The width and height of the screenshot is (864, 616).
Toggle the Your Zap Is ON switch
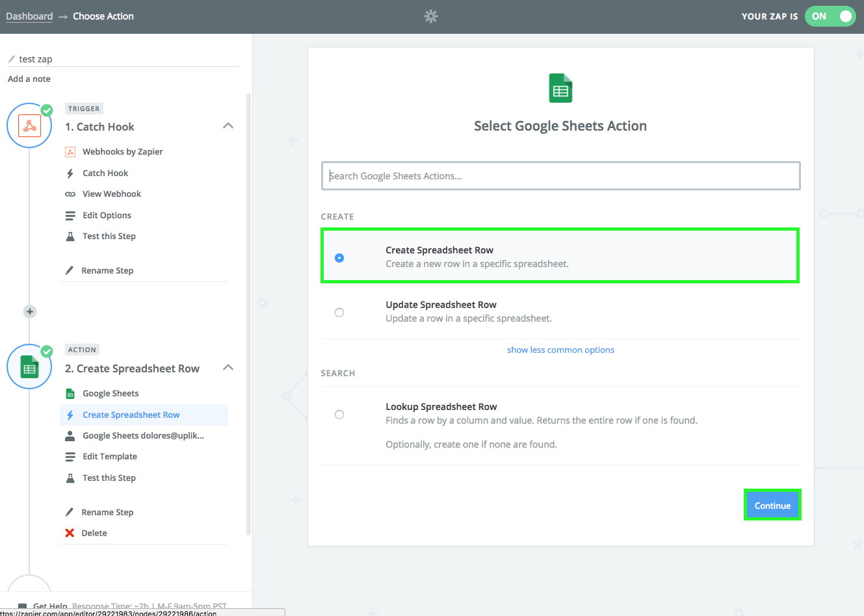830,16
